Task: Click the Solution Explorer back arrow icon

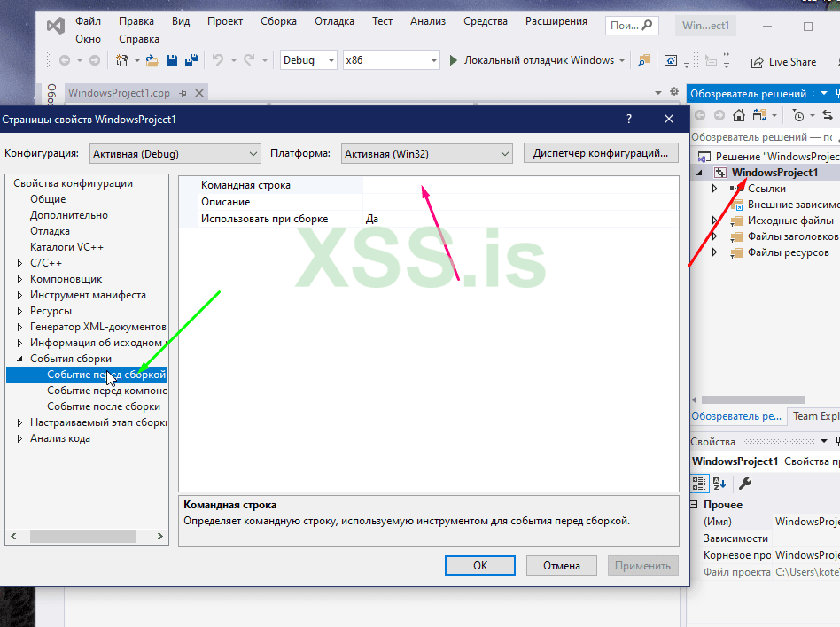Action: tap(700, 115)
